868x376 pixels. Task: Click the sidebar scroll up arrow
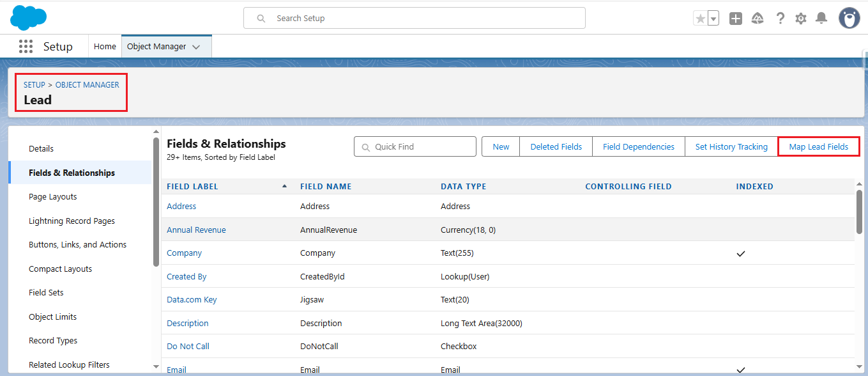(x=156, y=132)
